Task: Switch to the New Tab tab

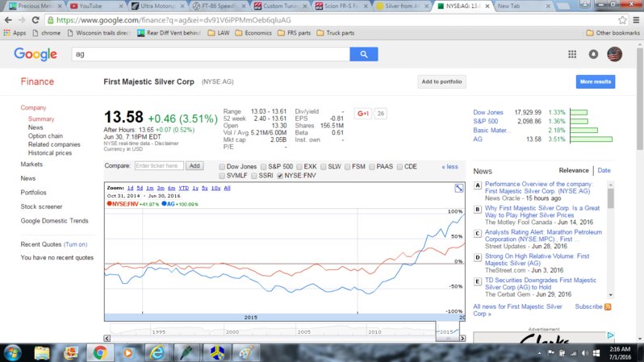Action: click(522, 6)
